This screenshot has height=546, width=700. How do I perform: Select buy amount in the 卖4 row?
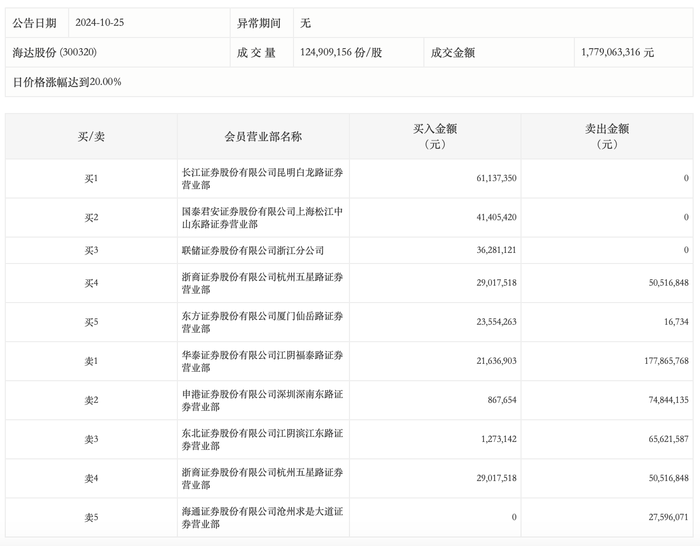tap(496, 478)
